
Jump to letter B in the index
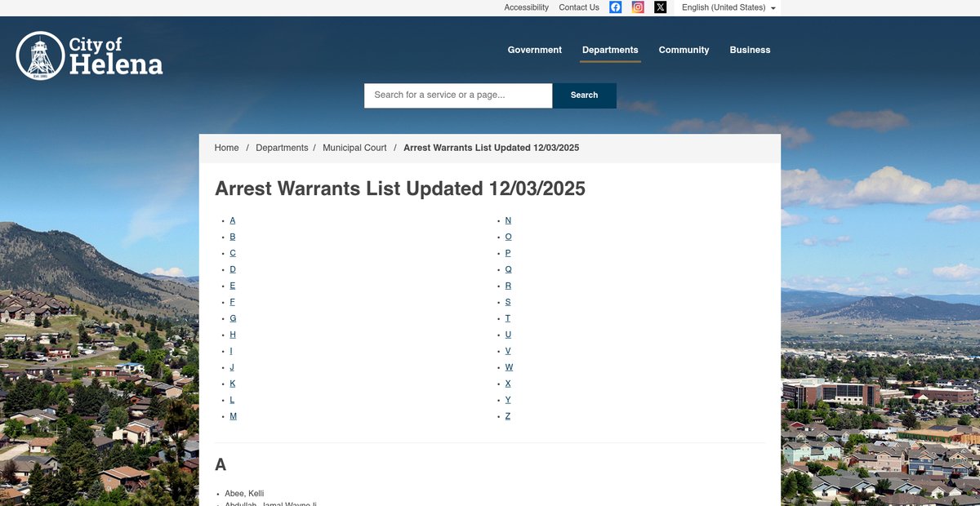coord(233,237)
